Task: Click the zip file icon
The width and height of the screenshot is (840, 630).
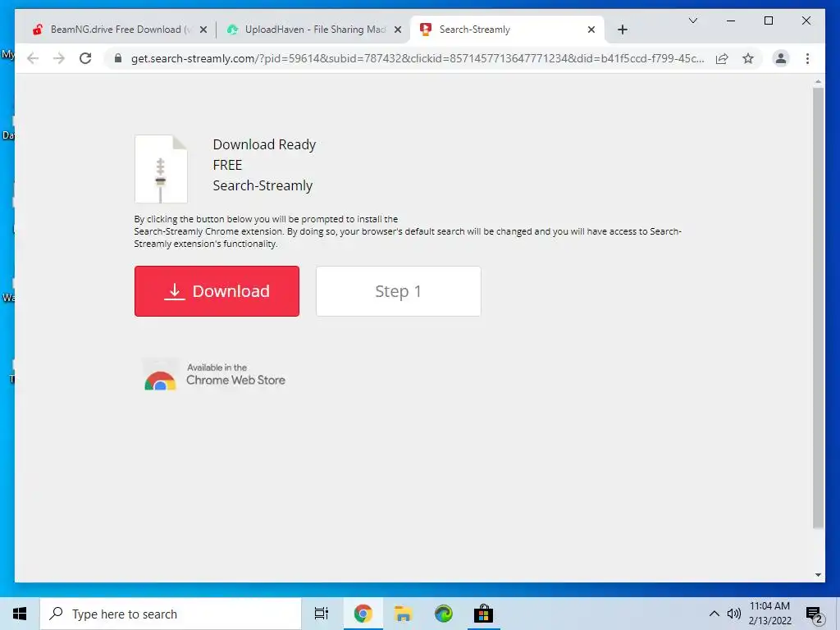Action: point(161,169)
